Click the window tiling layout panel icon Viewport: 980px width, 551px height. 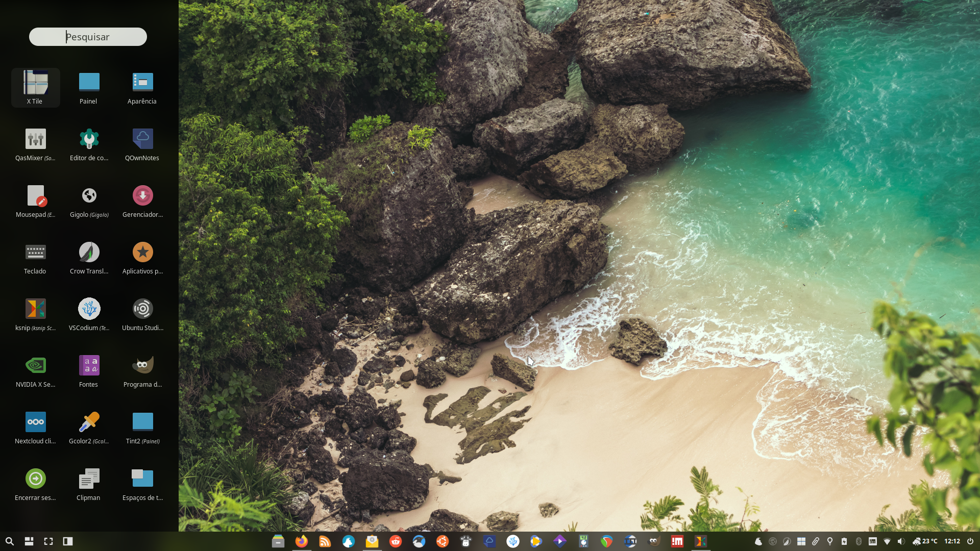[29, 541]
